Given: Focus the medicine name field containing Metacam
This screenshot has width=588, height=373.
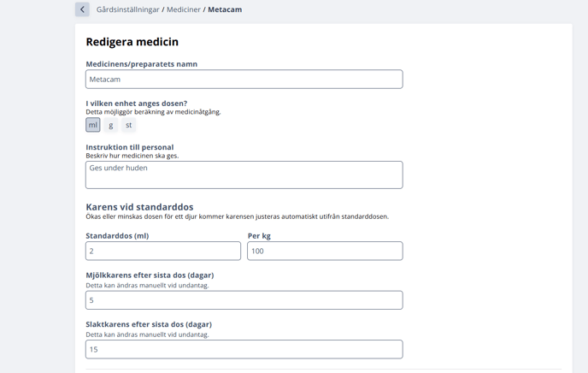Looking at the screenshot, I should coord(244,80).
